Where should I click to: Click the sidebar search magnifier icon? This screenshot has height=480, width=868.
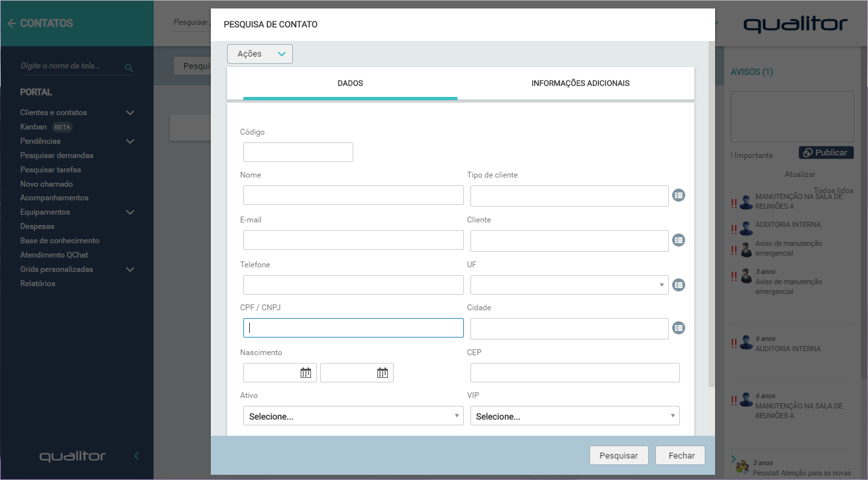point(129,67)
